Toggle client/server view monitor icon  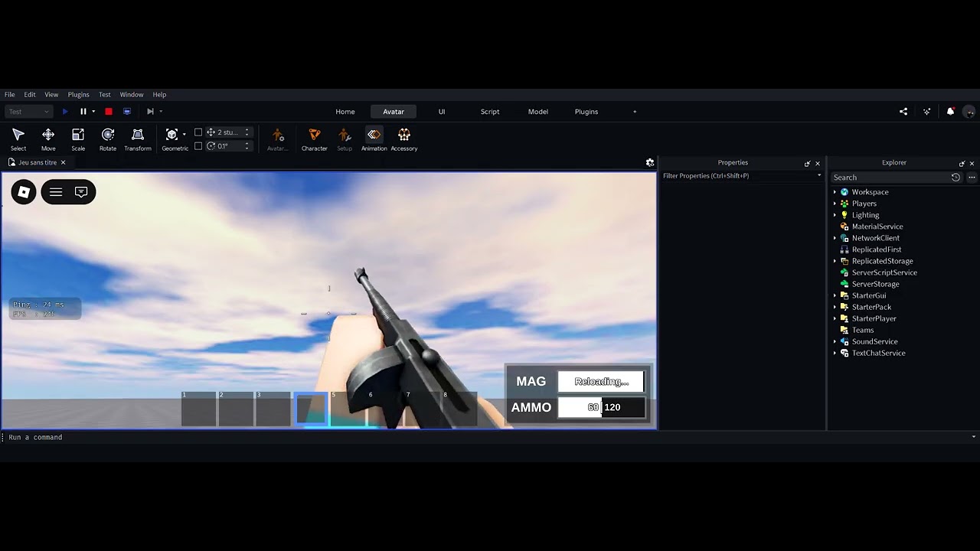pyautogui.click(x=127, y=112)
